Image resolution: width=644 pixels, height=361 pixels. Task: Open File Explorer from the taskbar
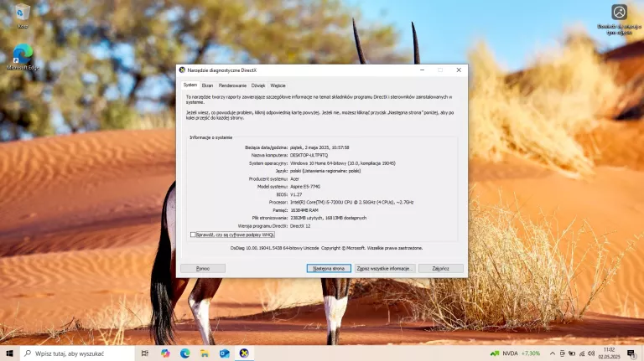click(x=205, y=353)
